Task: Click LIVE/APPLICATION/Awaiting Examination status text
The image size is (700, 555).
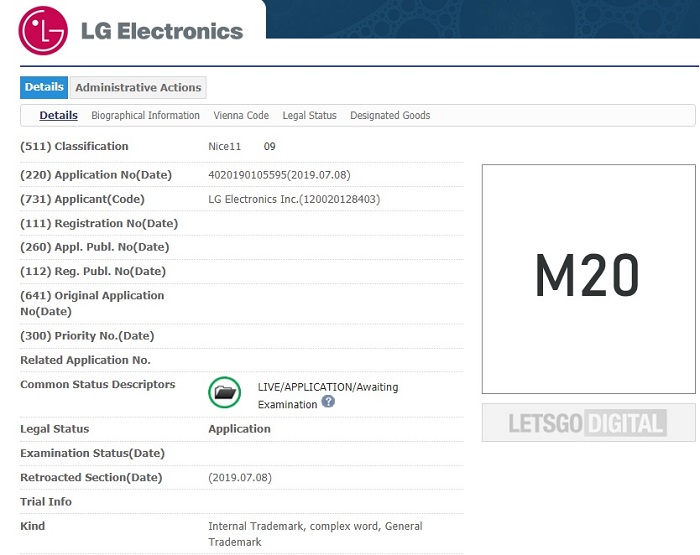Action: click(x=328, y=395)
